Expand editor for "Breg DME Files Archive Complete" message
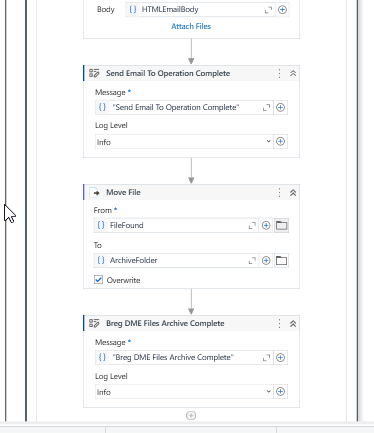 266,358
